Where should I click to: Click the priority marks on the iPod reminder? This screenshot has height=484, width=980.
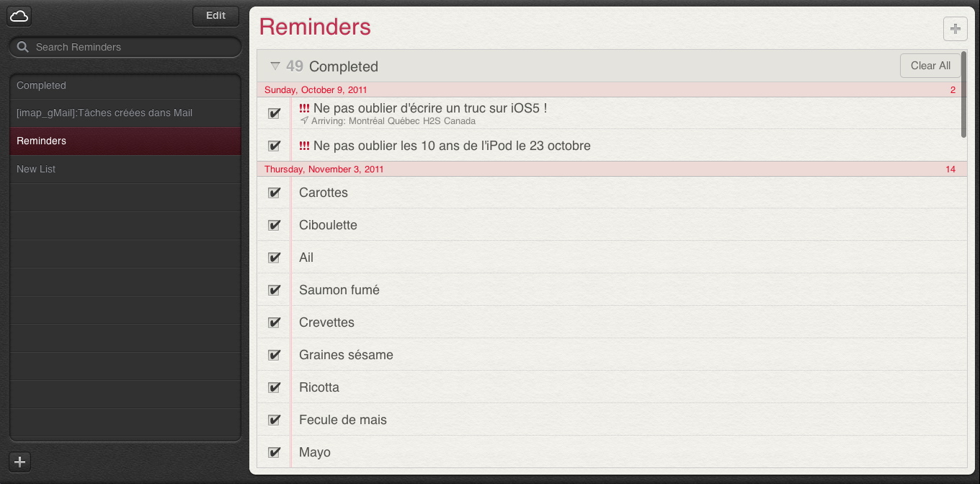(304, 146)
